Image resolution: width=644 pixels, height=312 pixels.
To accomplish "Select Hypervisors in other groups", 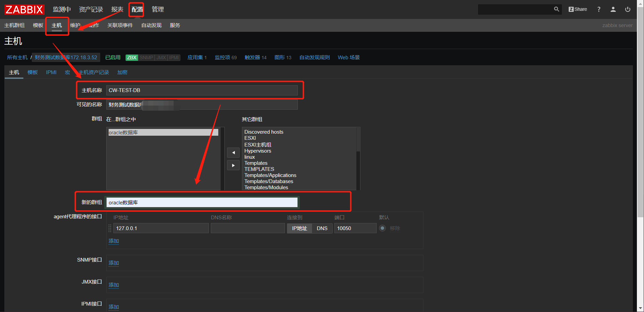I will 258,151.
